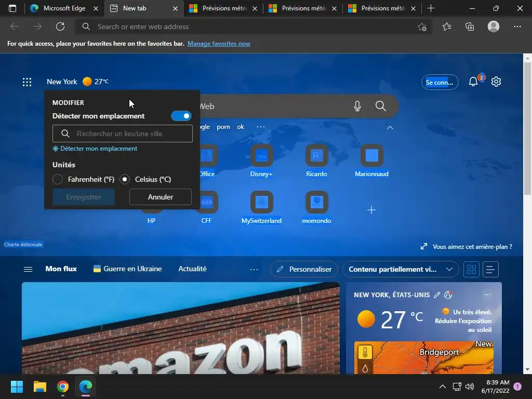Focus the Rechercher un lieu/une ville field

pos(123,134)
